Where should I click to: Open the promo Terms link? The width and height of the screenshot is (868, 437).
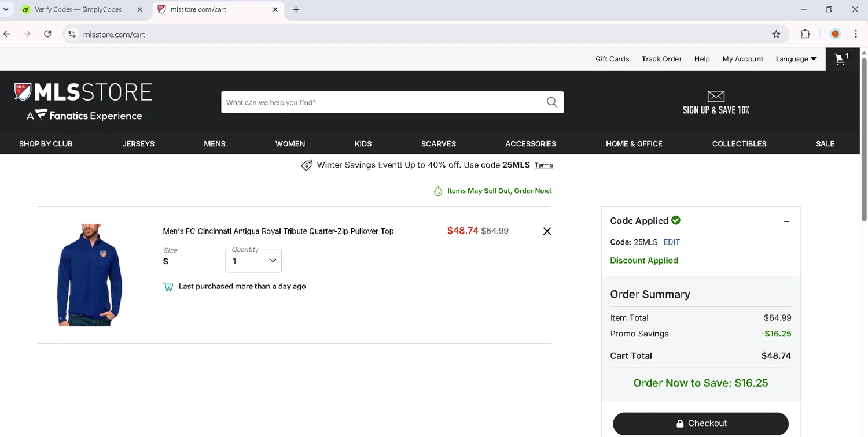544,165
